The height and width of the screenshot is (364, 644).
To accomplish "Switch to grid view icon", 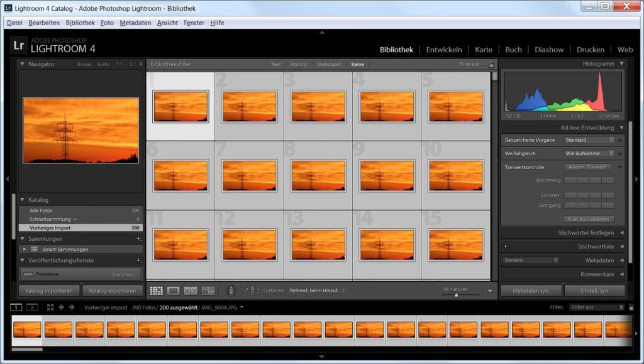I will coord(157,290).
